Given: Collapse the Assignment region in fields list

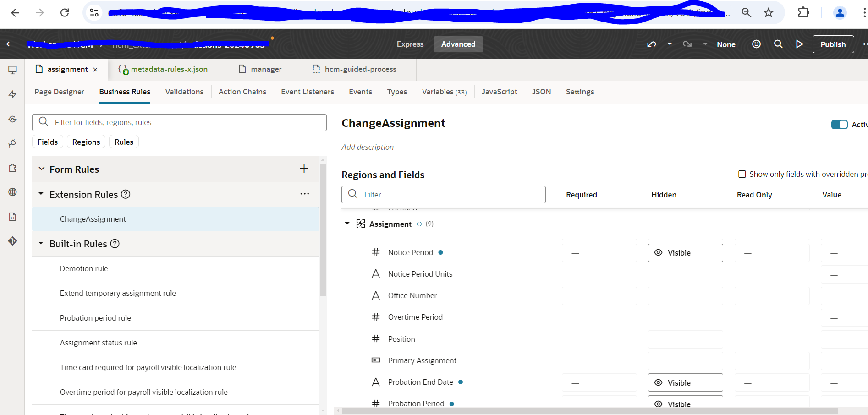Looking at the screenshot, I should 347,224.
